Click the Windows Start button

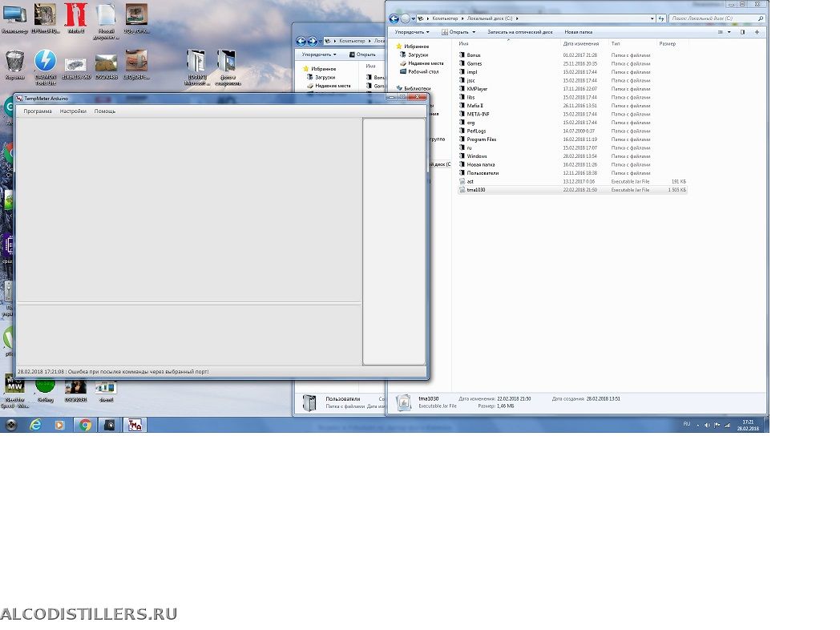10,425
